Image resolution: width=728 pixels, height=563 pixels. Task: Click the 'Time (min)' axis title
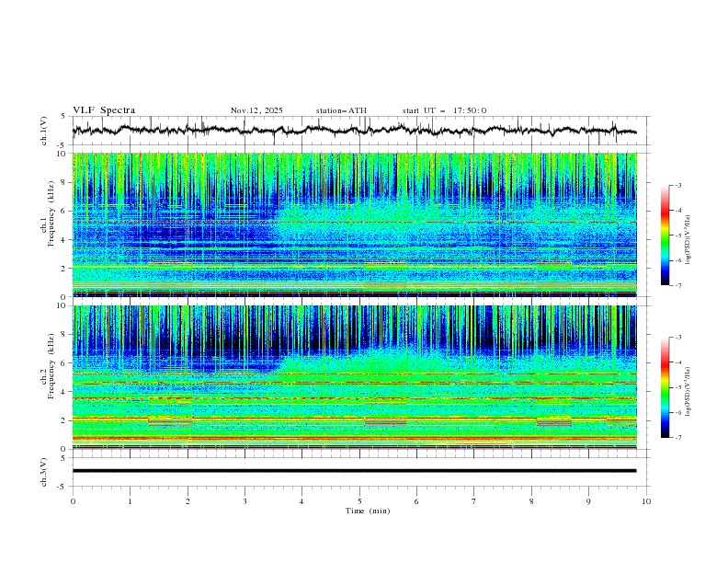(368, 511)
